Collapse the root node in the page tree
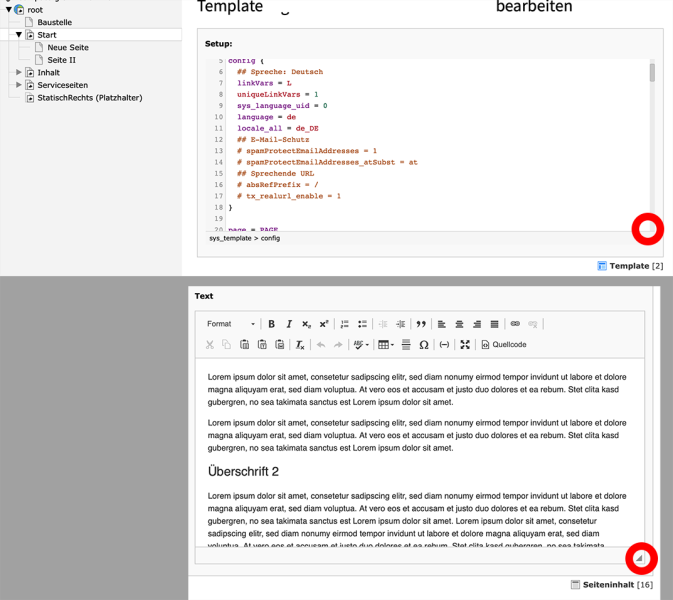This screenshot has width=673, height=600. 9,9
